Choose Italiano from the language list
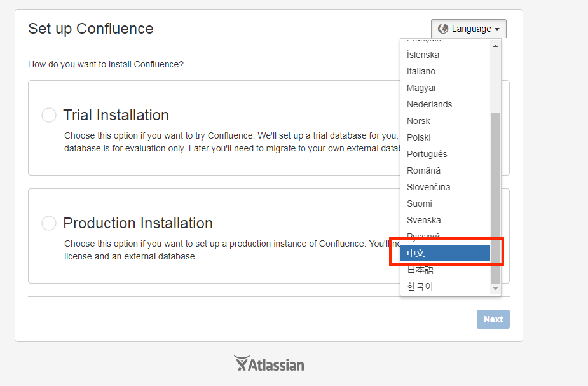 [x=445, y=71]
